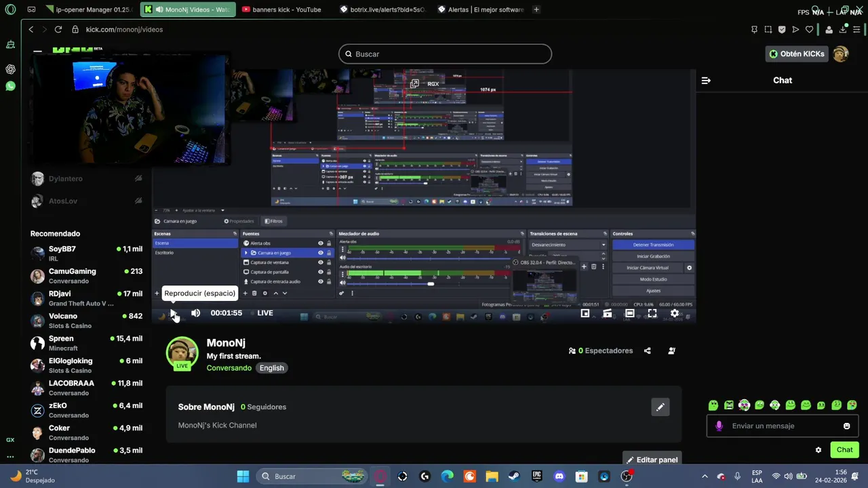
Task: Show hidden system tray icons
Action: coord(704,476)
